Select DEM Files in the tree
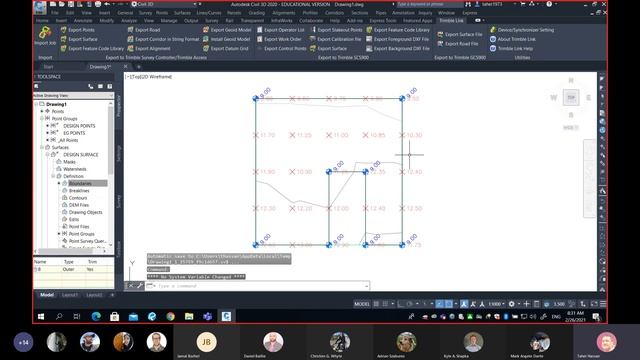640x360 pixels. pyautogui.click(x=79, y=205)
